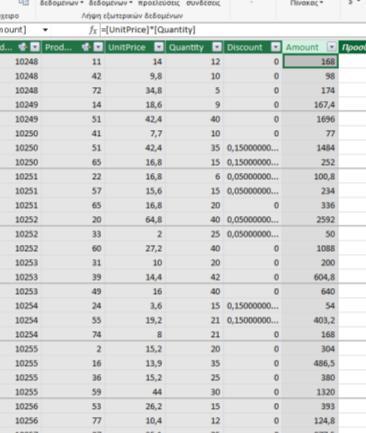366x433 pixels.
Task: Select product cell 74 in the 10254 row
Action: 73,334
